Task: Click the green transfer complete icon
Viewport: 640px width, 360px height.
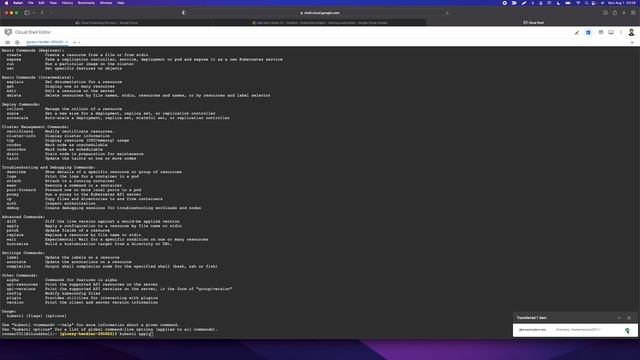Action: coord(627,330)
